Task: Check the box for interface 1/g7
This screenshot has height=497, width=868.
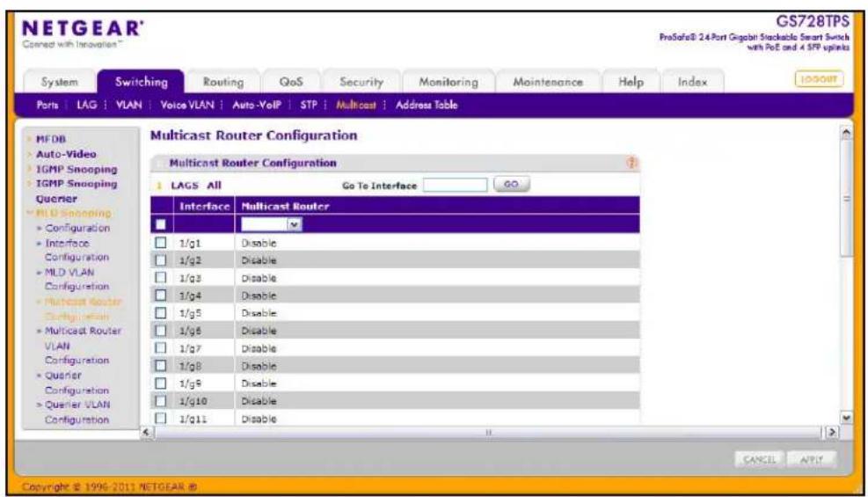Action: (x=161, y=347)
